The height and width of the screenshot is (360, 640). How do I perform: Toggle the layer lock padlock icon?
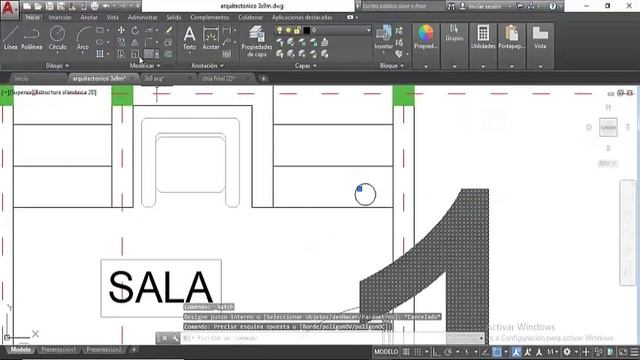coord(297,30)
